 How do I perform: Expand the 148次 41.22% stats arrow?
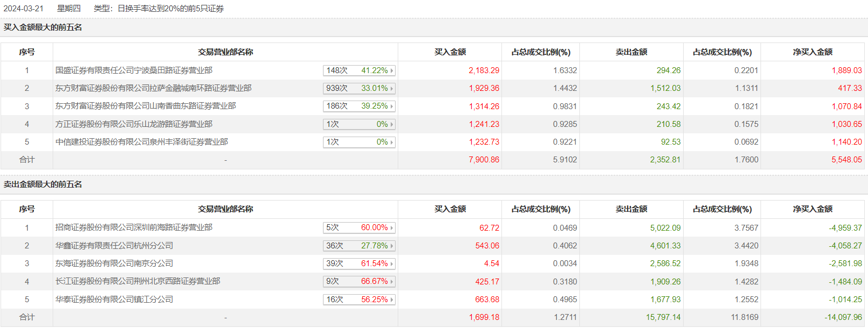(392, 70)
